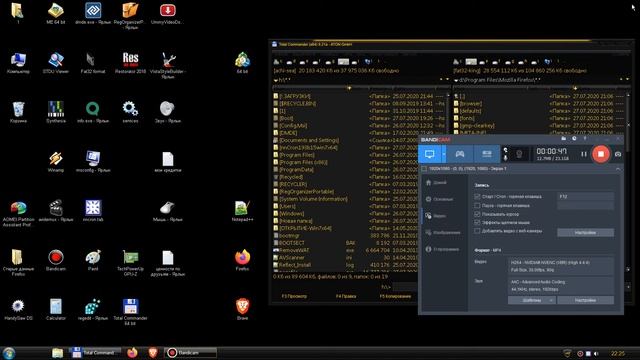Select Bandicam screen recording mode

coord(430,154)
